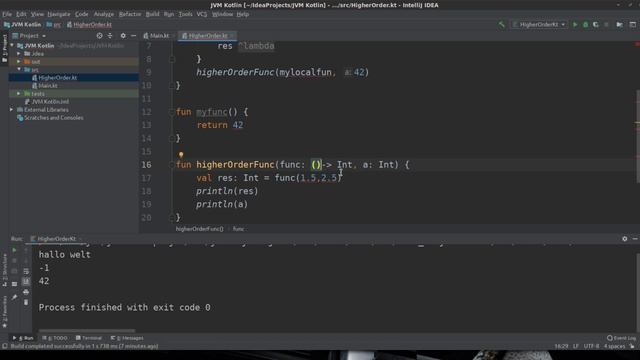Click src breadcrumb in navigation bar
The image size is (640, 360).
click(x=54, y=25)
